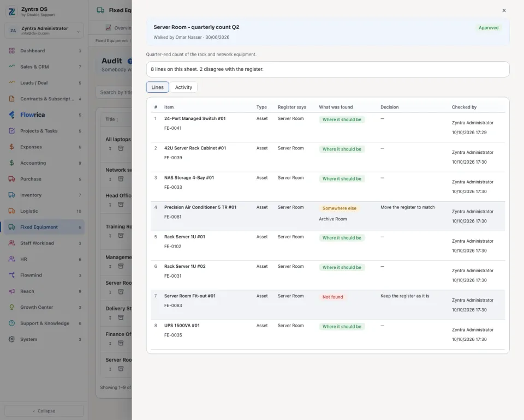Open Sales & CRM module
Screen dimensions: 524x420
pyautogui.click(x=44, y=67)
